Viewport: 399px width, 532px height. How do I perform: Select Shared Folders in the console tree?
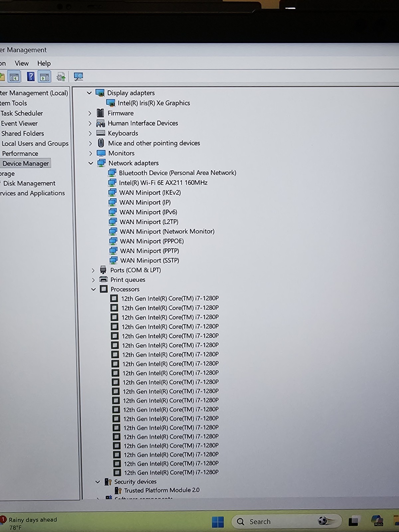tap(23, 133)
